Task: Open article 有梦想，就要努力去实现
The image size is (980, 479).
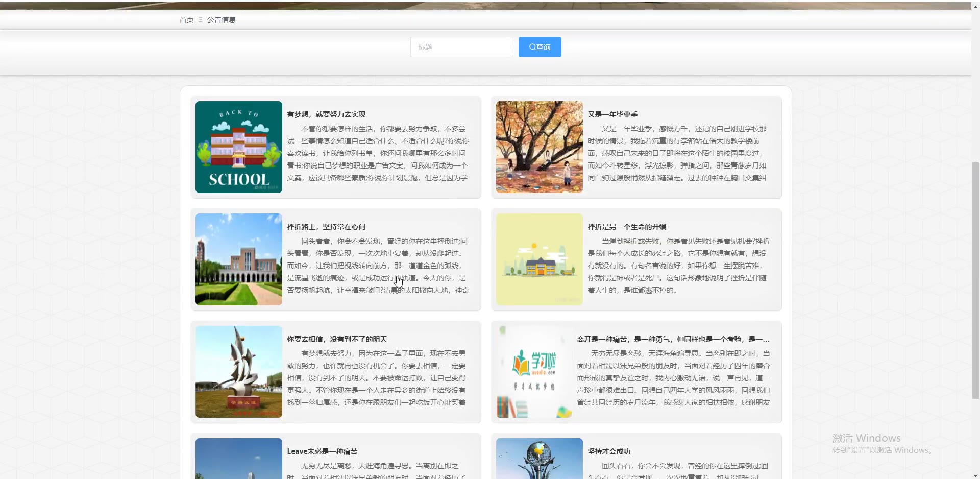Action: point(326,114)
